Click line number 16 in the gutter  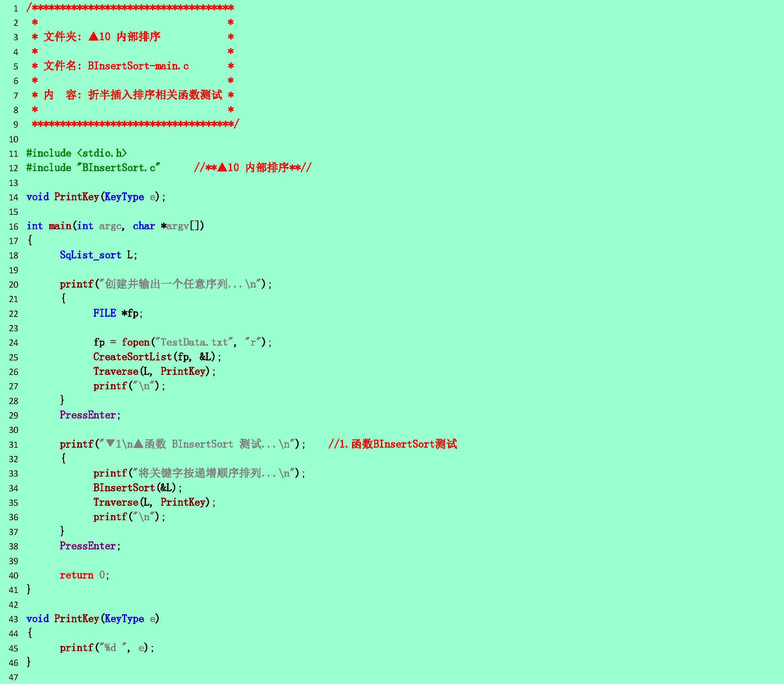coord(14,226)
